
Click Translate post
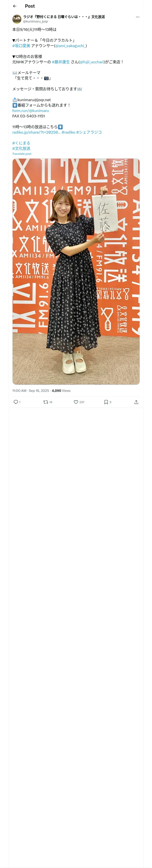click(x=22, y=154)
